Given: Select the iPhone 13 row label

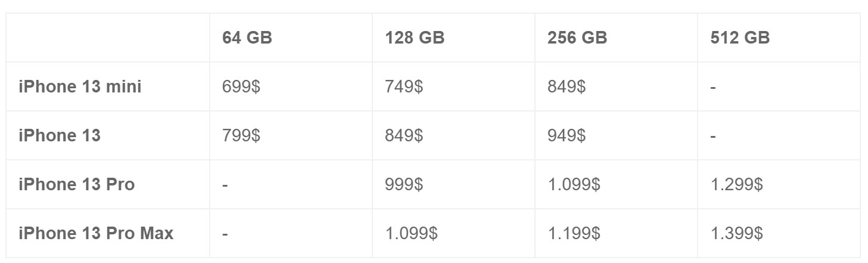Looking at the screenshot, I should (60, 135).
